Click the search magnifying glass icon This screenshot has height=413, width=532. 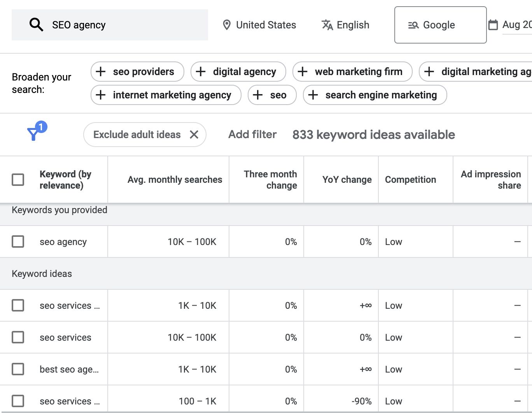(x=36, y=24)
